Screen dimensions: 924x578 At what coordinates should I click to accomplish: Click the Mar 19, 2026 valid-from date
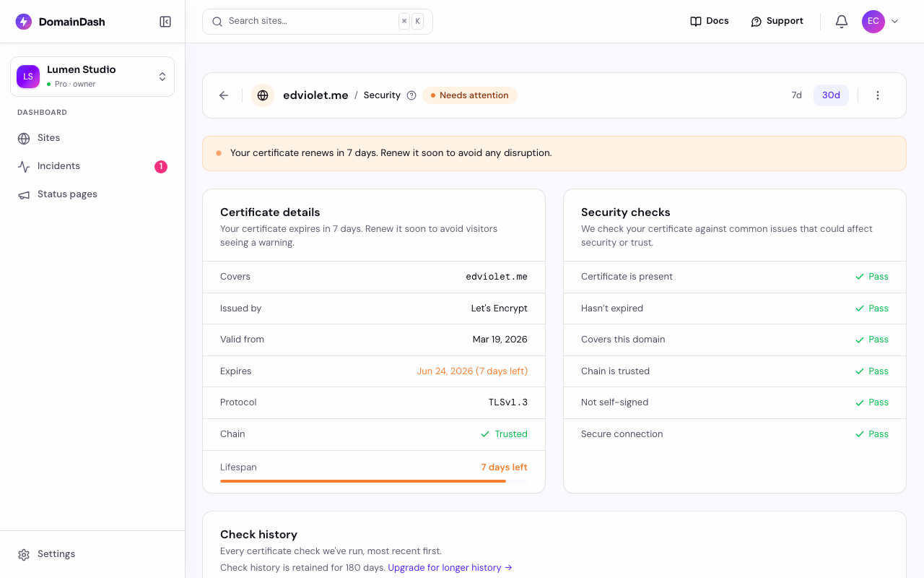pos(500,340)
